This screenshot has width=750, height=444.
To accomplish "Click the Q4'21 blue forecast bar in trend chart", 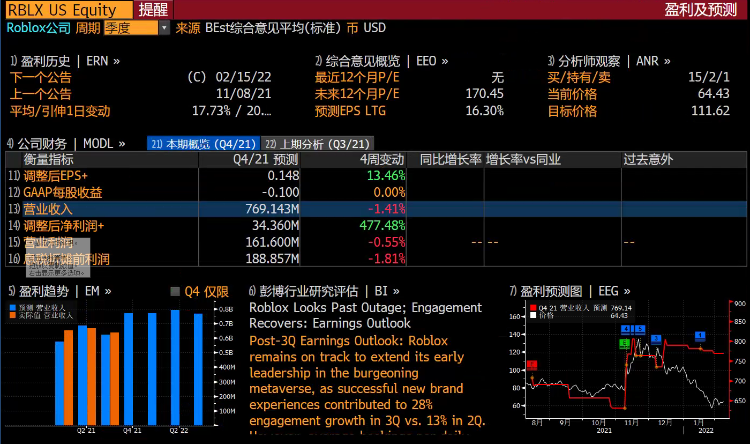I will pos(129,369).
